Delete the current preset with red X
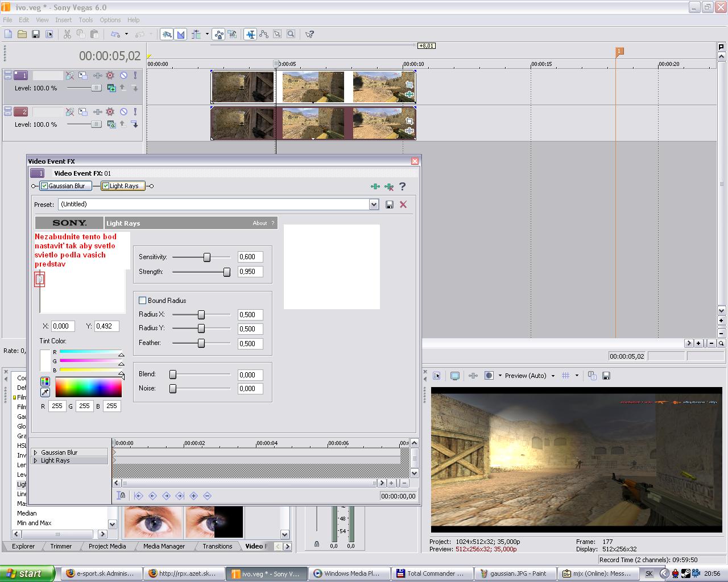The height and width of the screenshot is (582, 728). tap(403, 205)
